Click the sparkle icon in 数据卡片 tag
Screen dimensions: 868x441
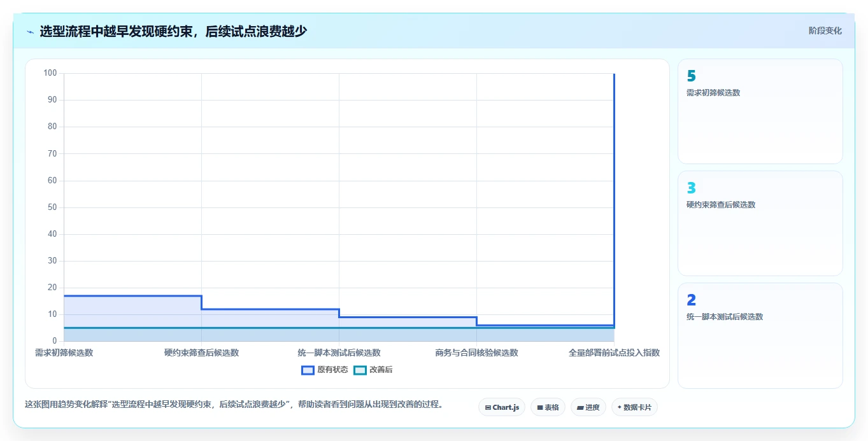[619, 407]
